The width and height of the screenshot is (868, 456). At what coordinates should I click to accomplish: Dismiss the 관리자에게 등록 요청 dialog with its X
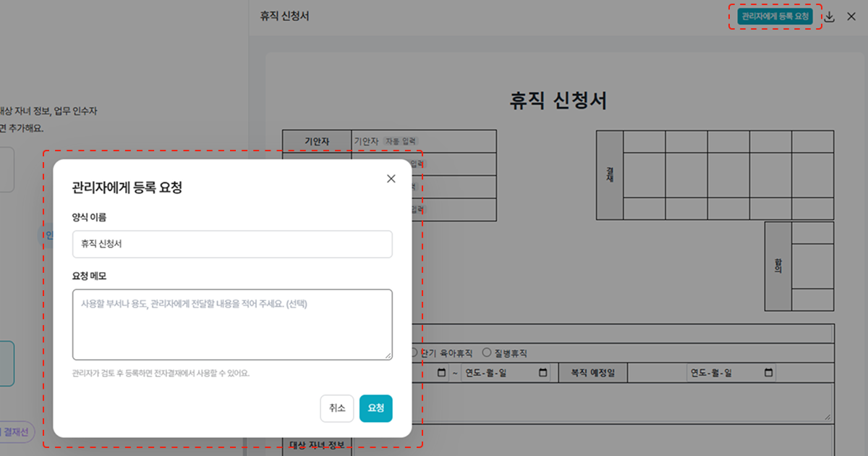pos(391,179)
